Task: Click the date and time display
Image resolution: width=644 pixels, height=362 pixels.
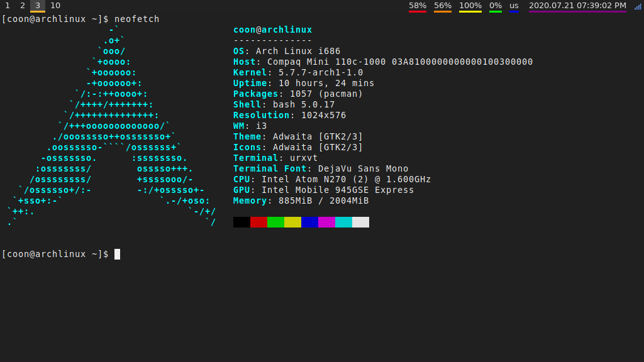Action: pos(577,6)
